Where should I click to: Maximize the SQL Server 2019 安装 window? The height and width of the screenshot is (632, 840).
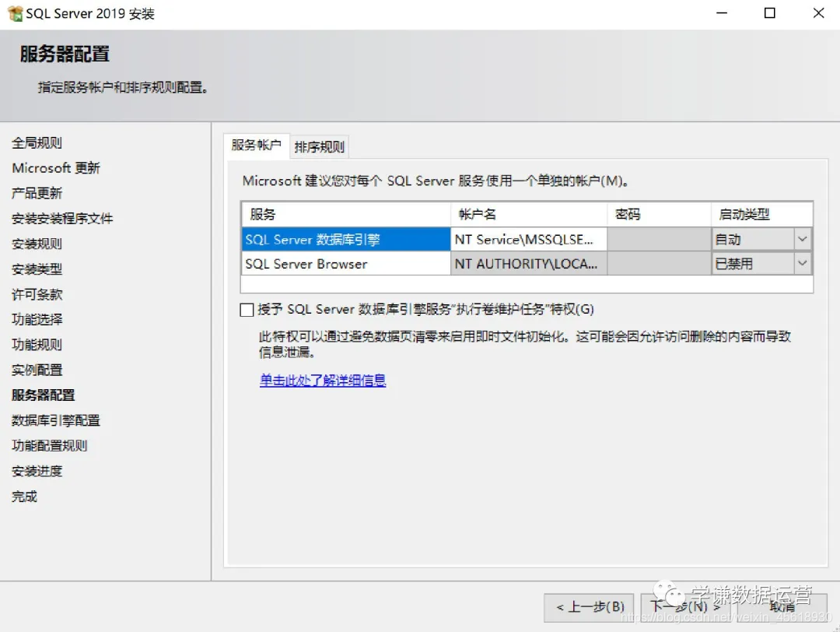click(770, 13)
